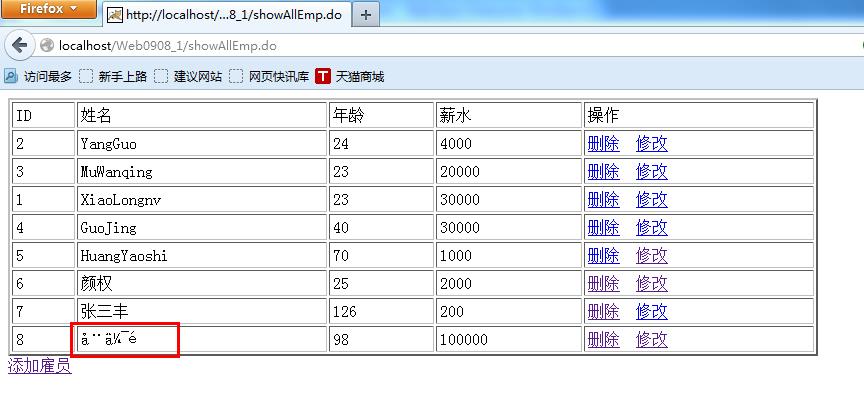The width and height of the screenshot is (864, 406).
Task: Edit employee HuangYaoshi via 修改
Action: tap(651, 256)
